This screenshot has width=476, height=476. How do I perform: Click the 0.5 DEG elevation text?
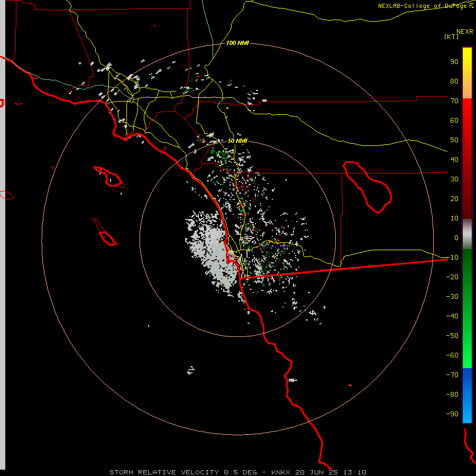tap(240, 472)
